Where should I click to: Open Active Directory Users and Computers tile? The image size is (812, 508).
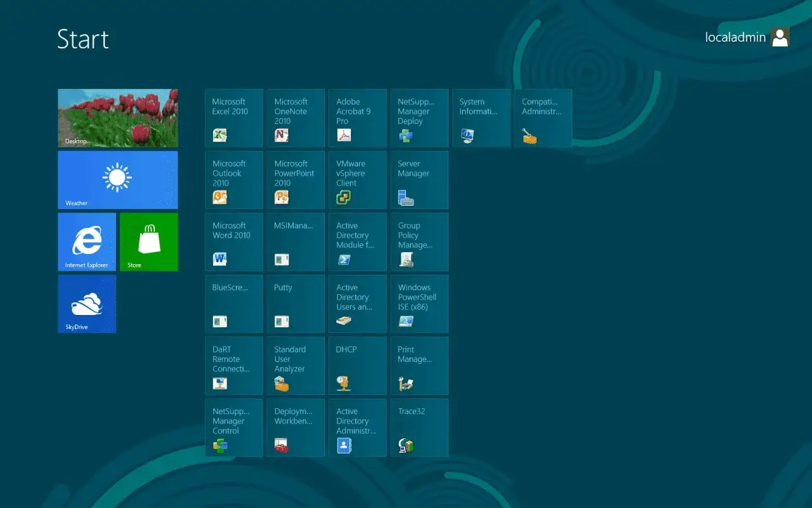(x=358, y=304)
